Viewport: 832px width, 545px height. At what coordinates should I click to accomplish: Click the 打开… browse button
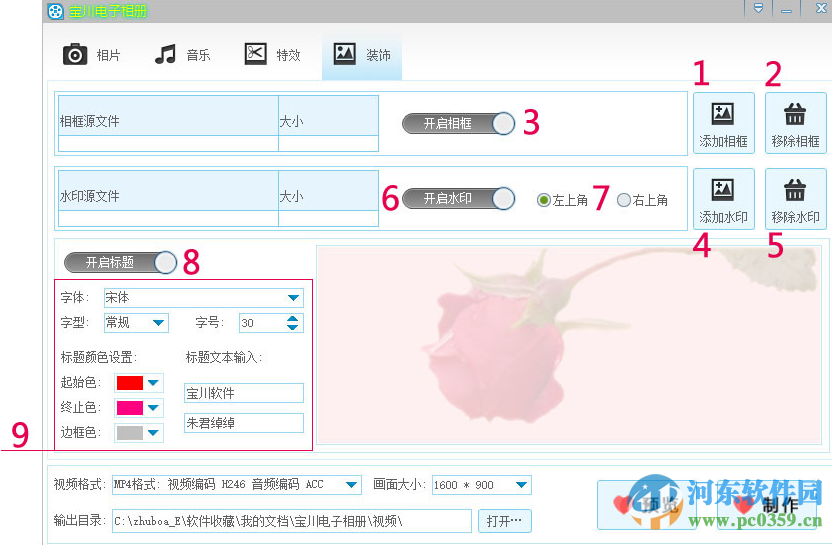505,521
